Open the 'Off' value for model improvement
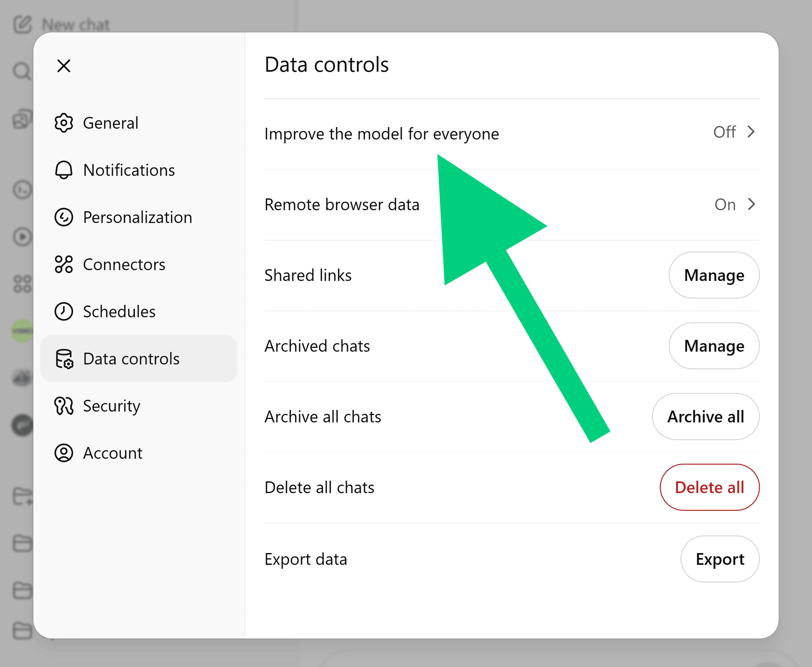The image size is (812, 667). click(724, 132)
